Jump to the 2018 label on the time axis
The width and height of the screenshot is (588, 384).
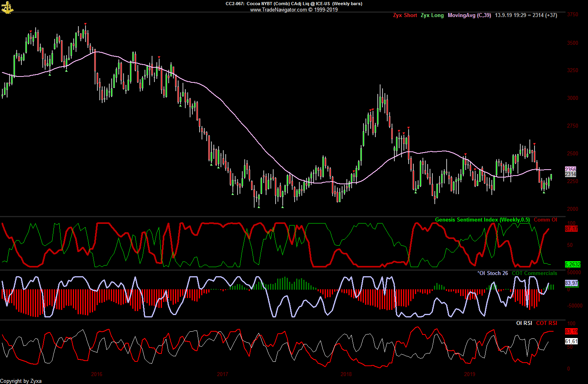346,374
